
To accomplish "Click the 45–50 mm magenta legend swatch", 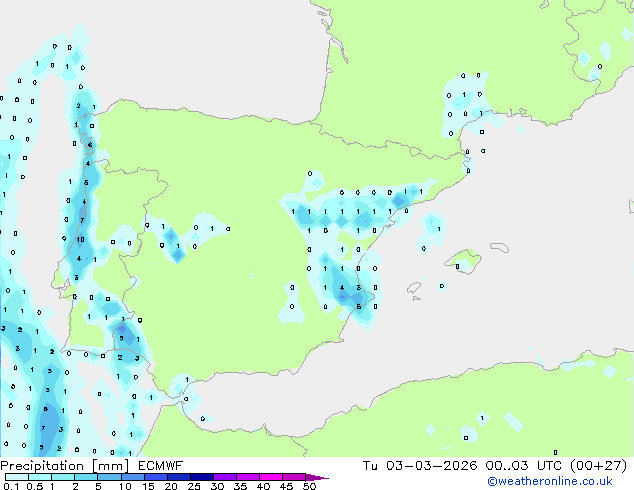I will [x=294, y=477].
